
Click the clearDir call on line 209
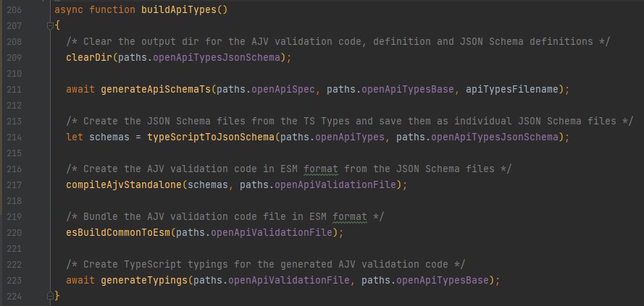coord(89,57)
